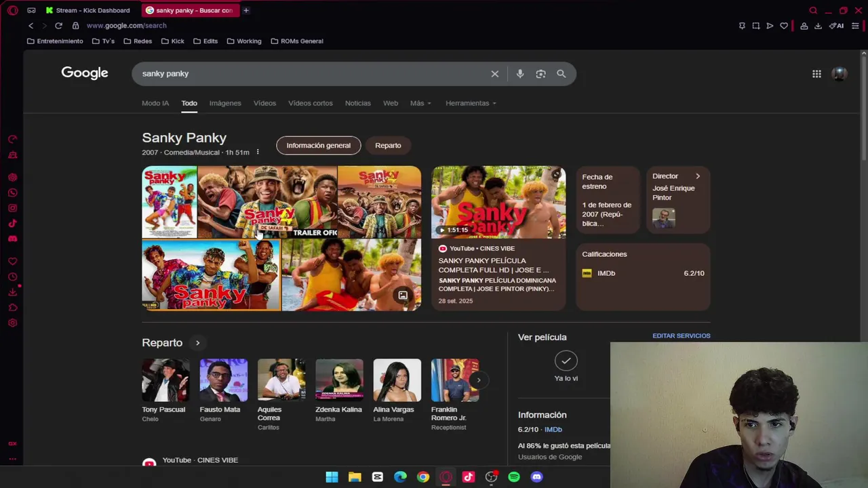Select the Noticias search tab
868x488 pixels.
pyautogui.click(x=358, y=103)
